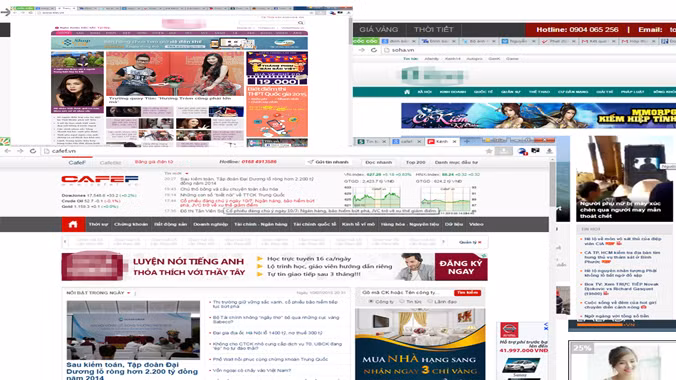Click left arrow of CafeF ticker strip
676x380 pixels.
click(x=65, y=242)
